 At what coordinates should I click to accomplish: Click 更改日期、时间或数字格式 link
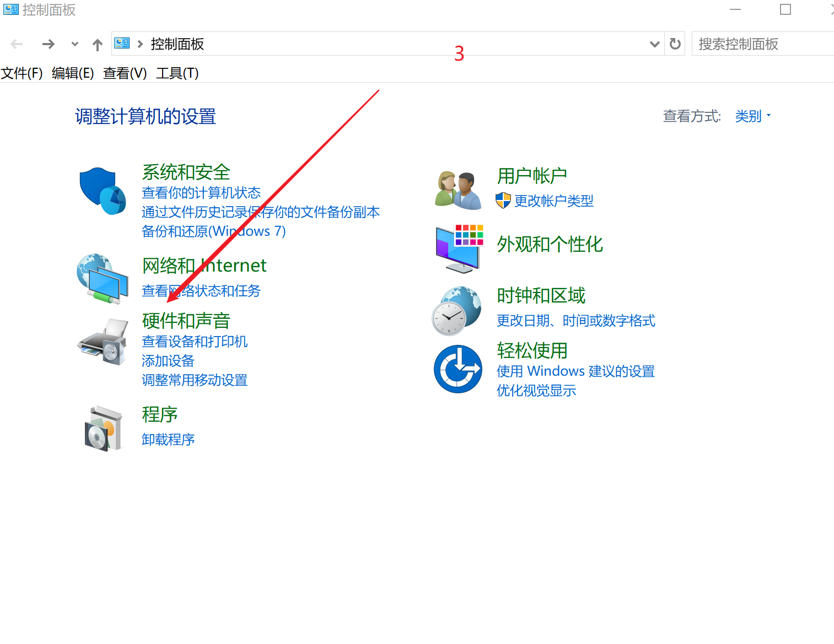pos(576,321)
